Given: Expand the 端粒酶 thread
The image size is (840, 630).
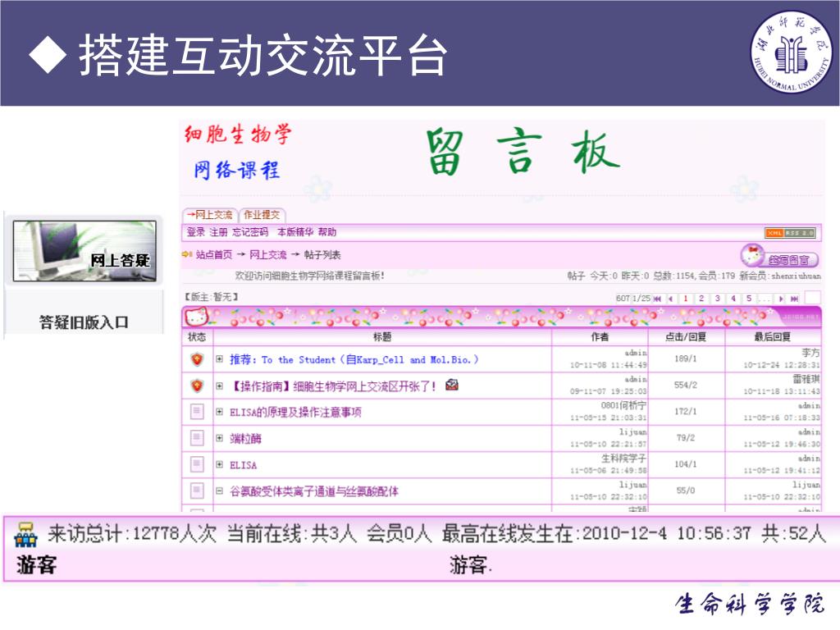Looking at the screenshot, I should click(x=219, y=438).
